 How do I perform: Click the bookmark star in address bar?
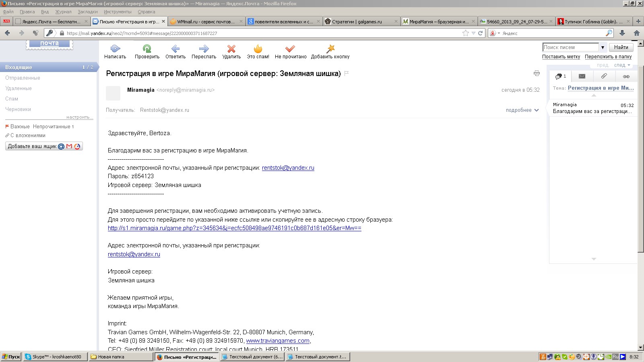pos(466,33)
